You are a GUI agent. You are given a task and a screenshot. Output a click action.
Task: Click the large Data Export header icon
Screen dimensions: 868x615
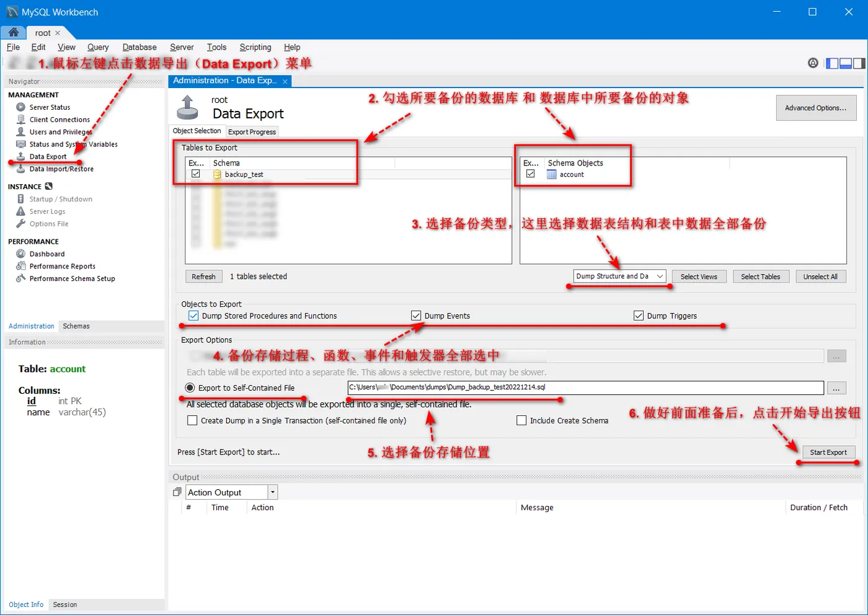pyautogui.click(x=187, y=107)
